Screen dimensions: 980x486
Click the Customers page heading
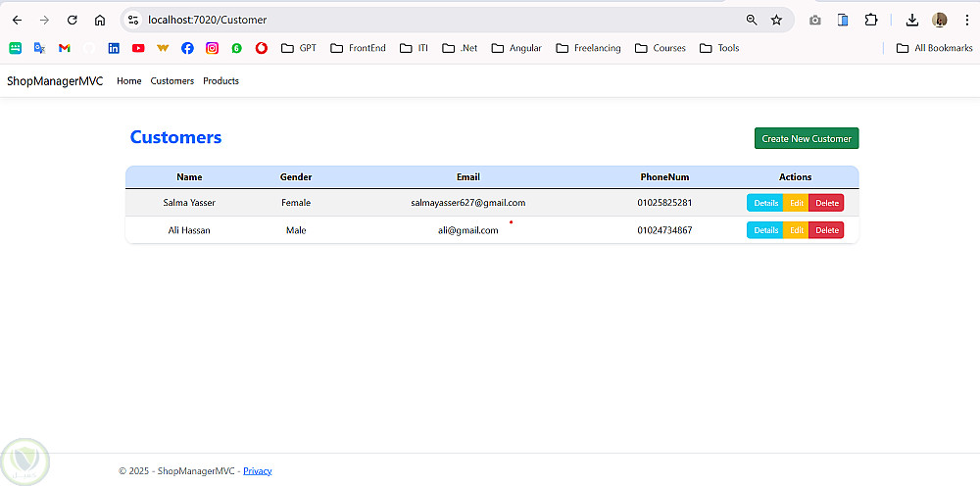click(x=175, y=137)
